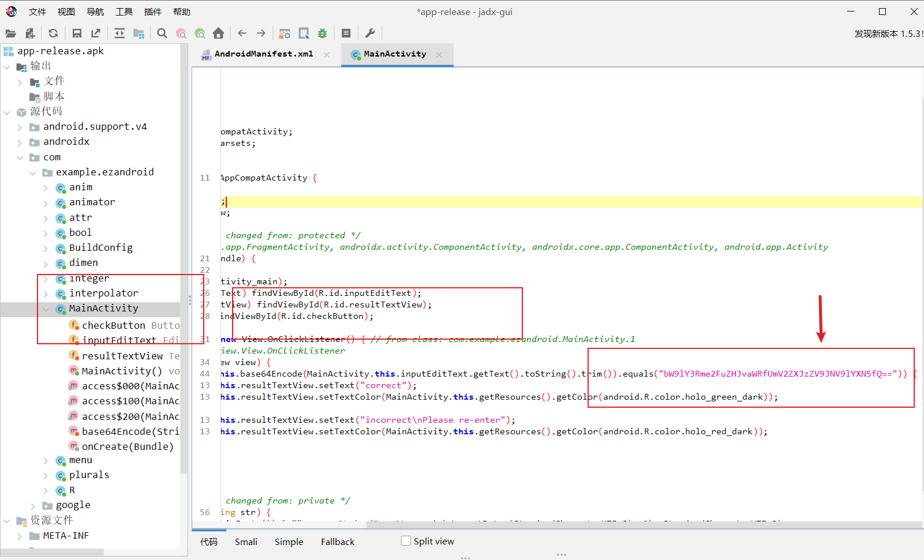This screenshot has width=924, height=560.
Task: Click the sync with editor icon
Action: tap(119, 33)
